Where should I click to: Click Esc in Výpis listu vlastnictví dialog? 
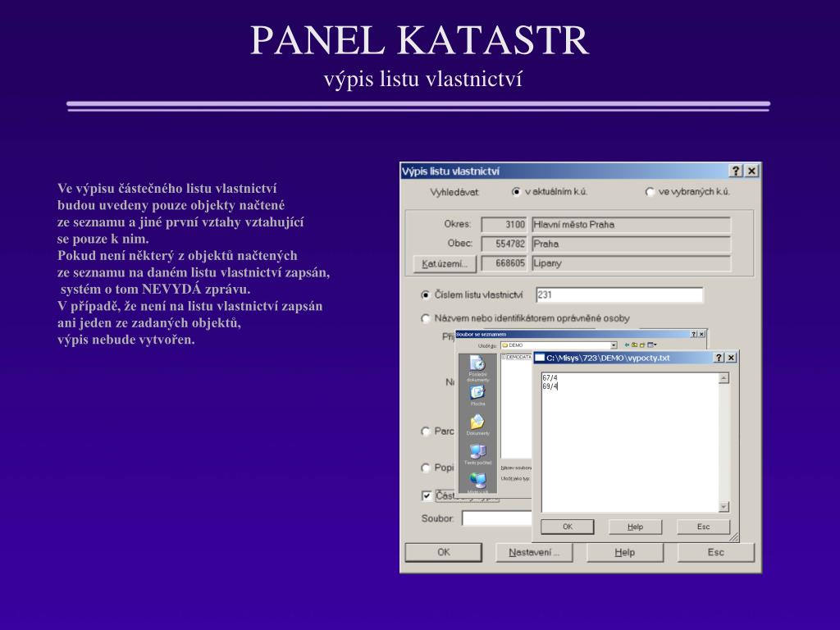point(715,552)
